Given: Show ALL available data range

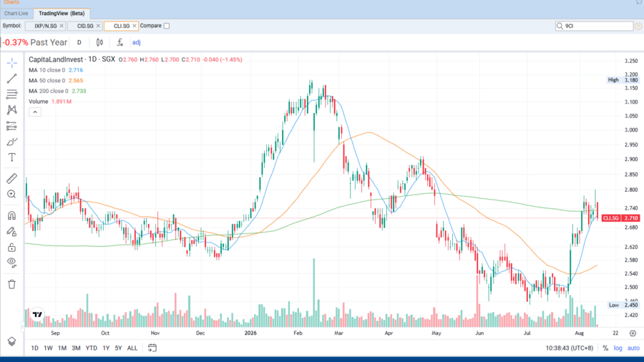Looking at the screenshot, I should click(x=132, y=348).
